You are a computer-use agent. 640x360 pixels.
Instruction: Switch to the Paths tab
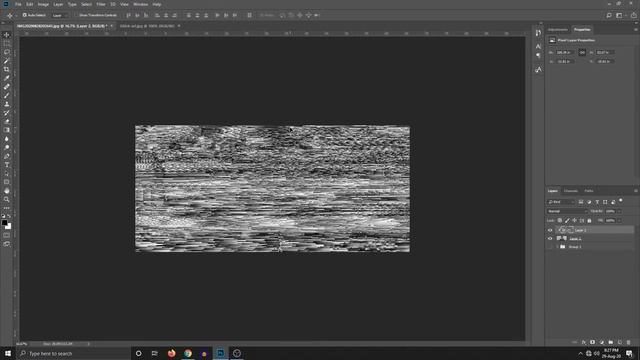coord(589,191)
